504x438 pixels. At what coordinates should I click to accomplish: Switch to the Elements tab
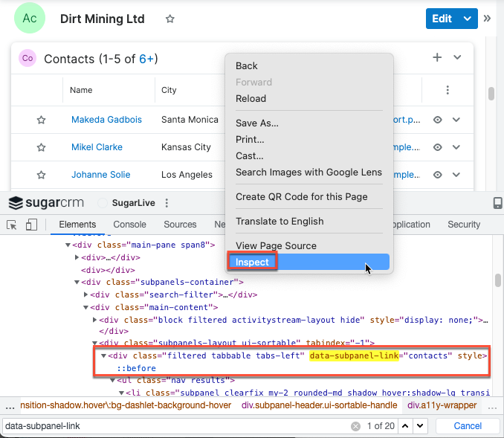77,225
